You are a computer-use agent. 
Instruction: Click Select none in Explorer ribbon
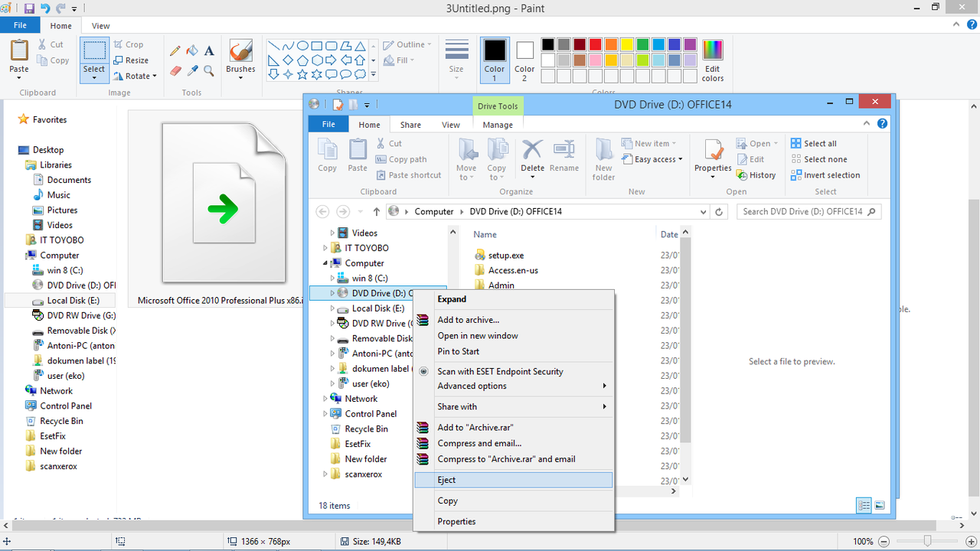tap(818, 159)
